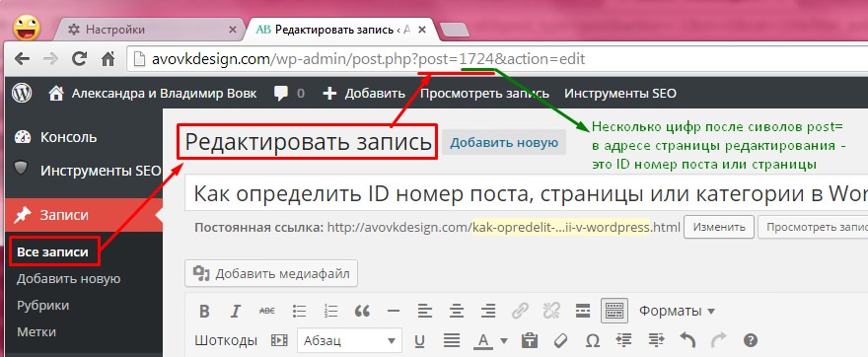
Task: Click the Добавить новую button beside the heading
Action: pos(503,143)
